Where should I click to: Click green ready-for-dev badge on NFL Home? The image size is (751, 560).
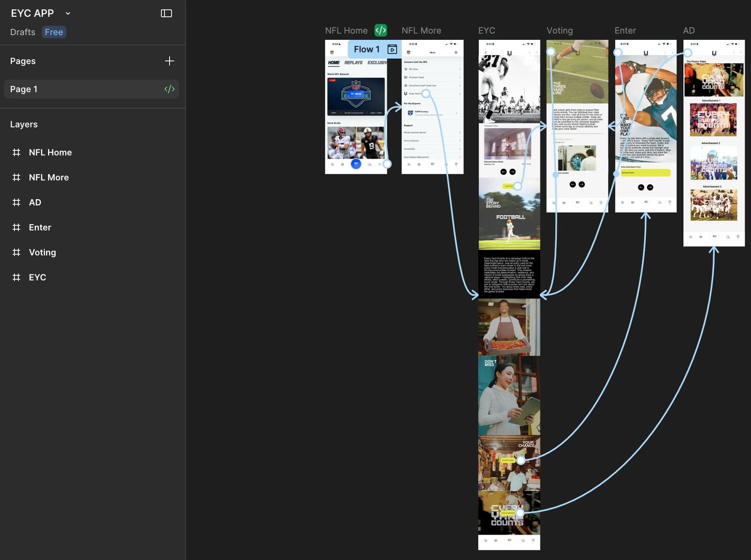[x=381, y=30]
